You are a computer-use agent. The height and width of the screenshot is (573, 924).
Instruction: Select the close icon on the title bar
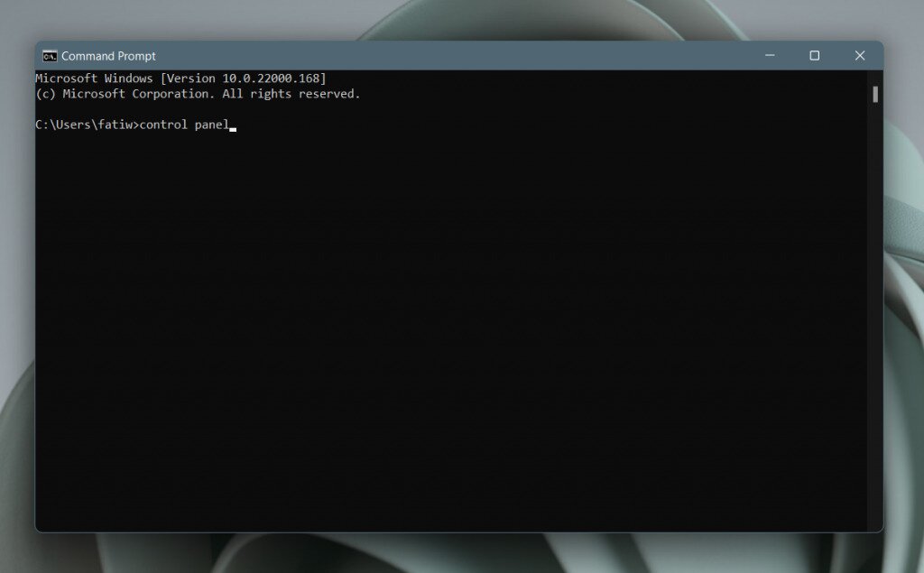[859, 55]
